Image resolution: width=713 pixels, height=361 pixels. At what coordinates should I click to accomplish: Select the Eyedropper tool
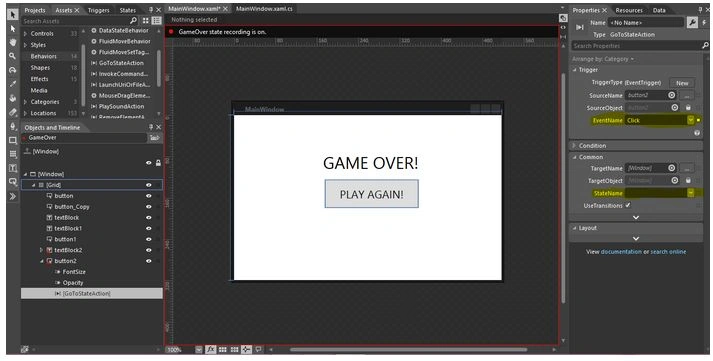click(x=13, y=84)
